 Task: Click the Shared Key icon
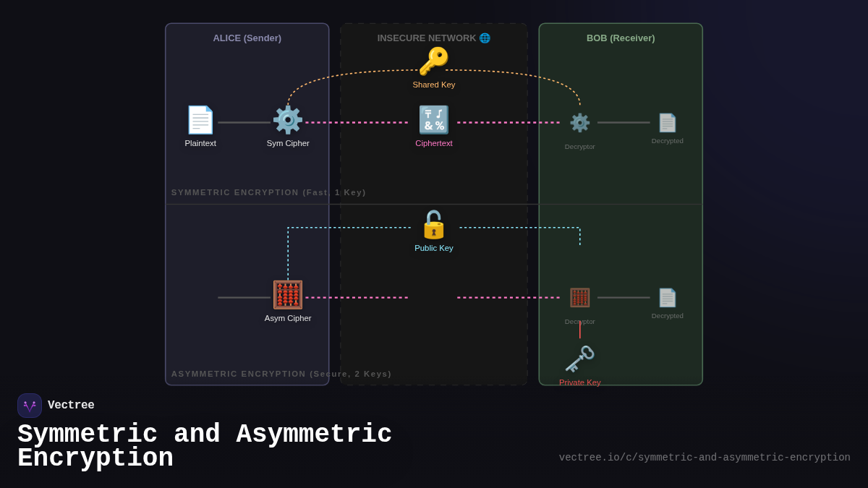[x=433, y=61]
